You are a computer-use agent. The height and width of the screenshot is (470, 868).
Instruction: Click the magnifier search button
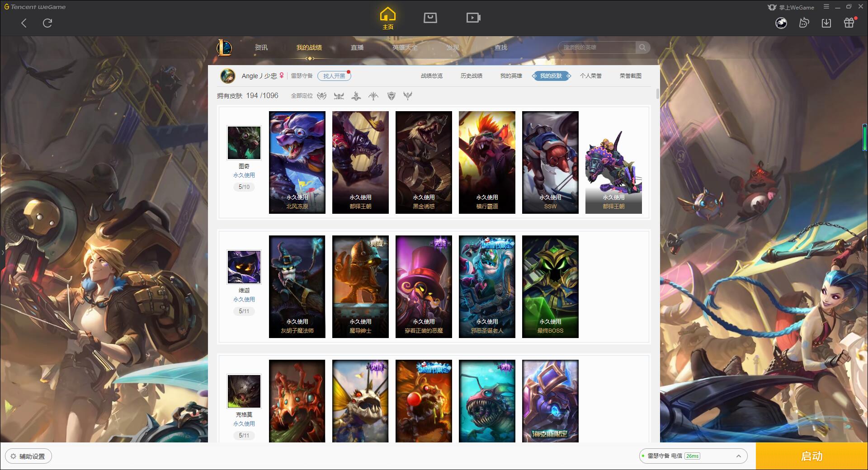[x=642, y=47]
